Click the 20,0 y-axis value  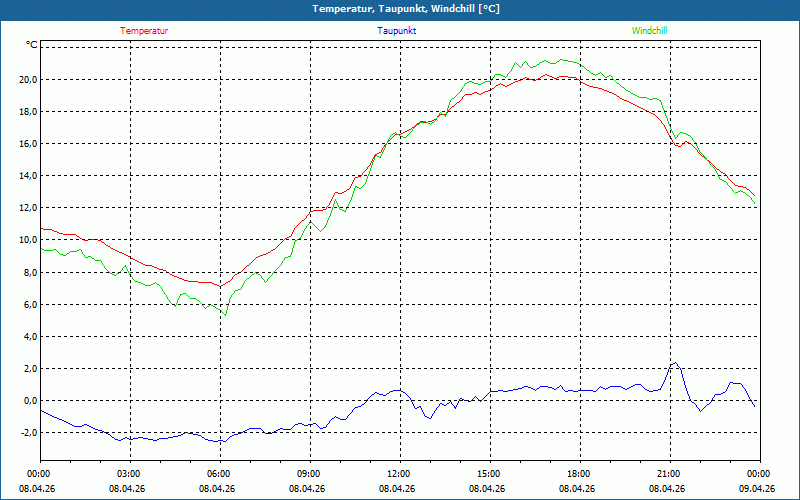tap(28, 80)
